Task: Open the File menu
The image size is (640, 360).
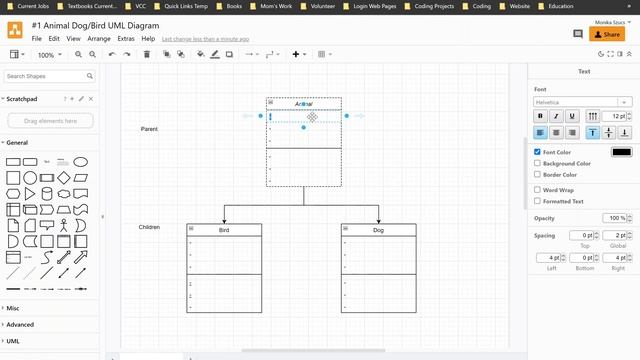Action: coord(37,38)
